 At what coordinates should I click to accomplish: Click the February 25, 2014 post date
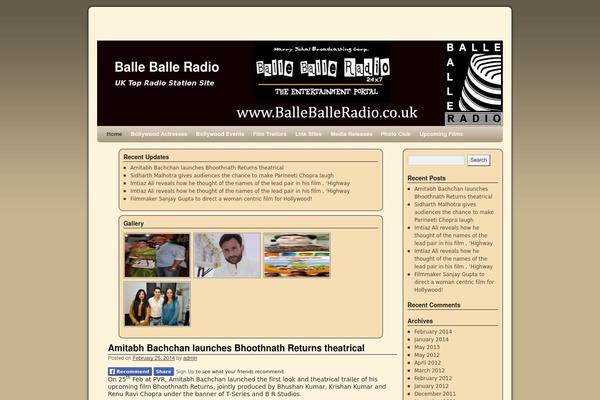pyautogui.click(x=153, y=358)
